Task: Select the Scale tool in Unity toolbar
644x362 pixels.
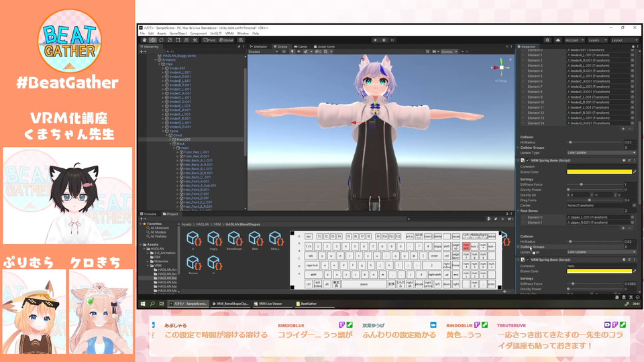Action: pyautogui.click(x=169, y=40)
